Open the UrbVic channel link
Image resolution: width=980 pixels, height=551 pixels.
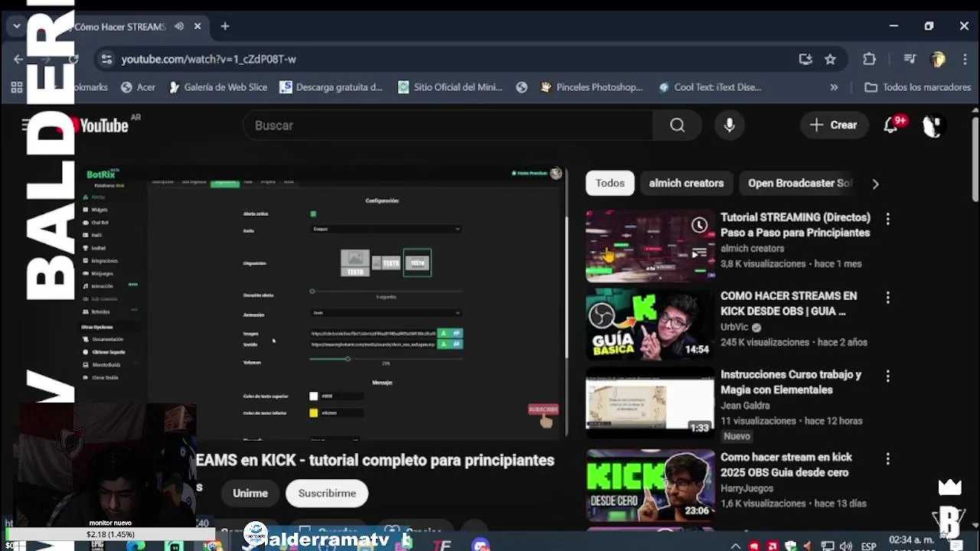point(733,327)
